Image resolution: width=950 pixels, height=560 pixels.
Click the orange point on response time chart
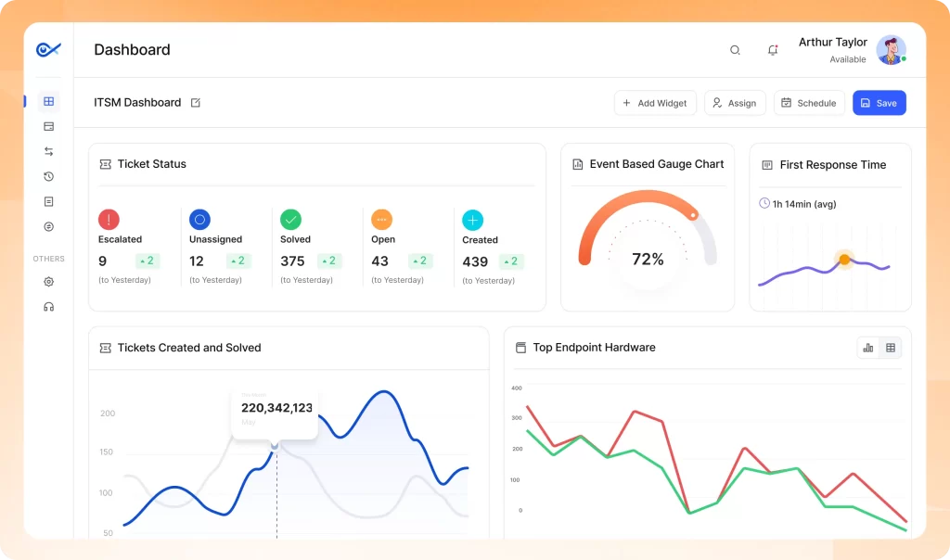click(x=844, y=260)
